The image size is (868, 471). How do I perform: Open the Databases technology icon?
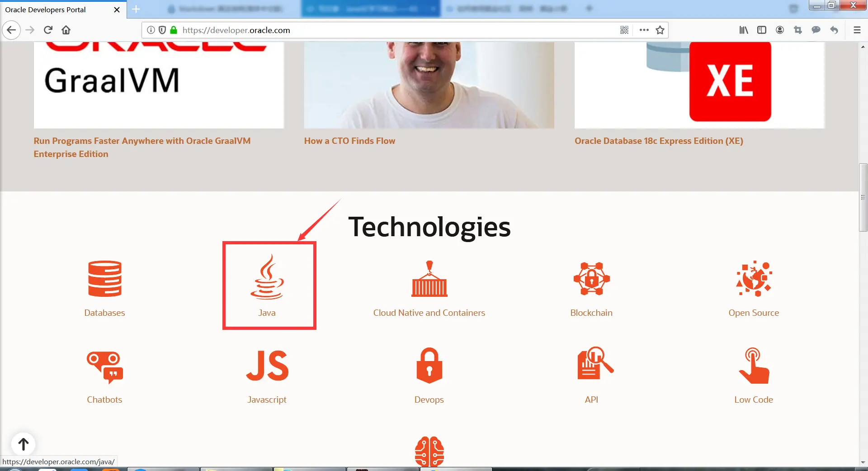pos(104,279)
